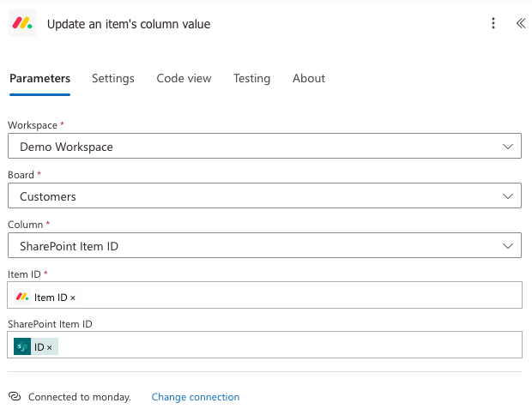The width and height of the screenshot is (532, 415).
Task: Click the monday icon in Item ID token
Action: tap(22, 297)
